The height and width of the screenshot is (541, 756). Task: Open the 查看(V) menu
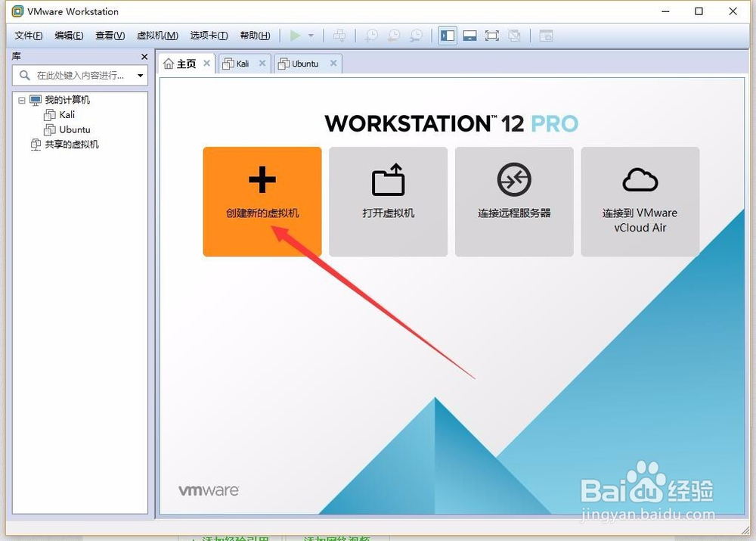pyautogui.click(x=110, y=36)
